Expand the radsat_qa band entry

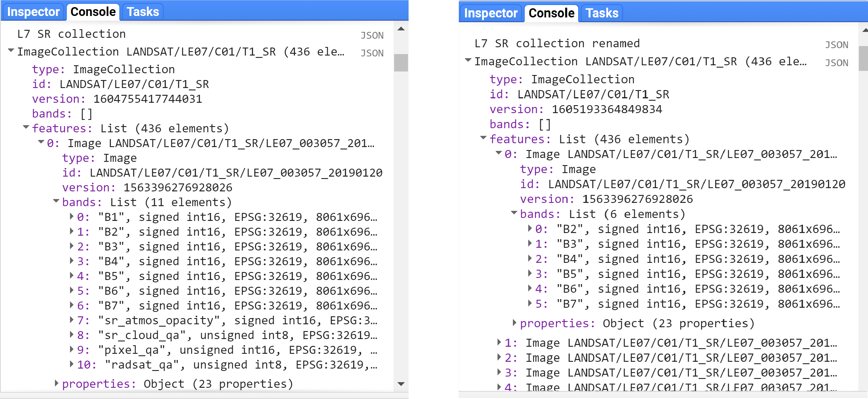click(x=71, y=364)
